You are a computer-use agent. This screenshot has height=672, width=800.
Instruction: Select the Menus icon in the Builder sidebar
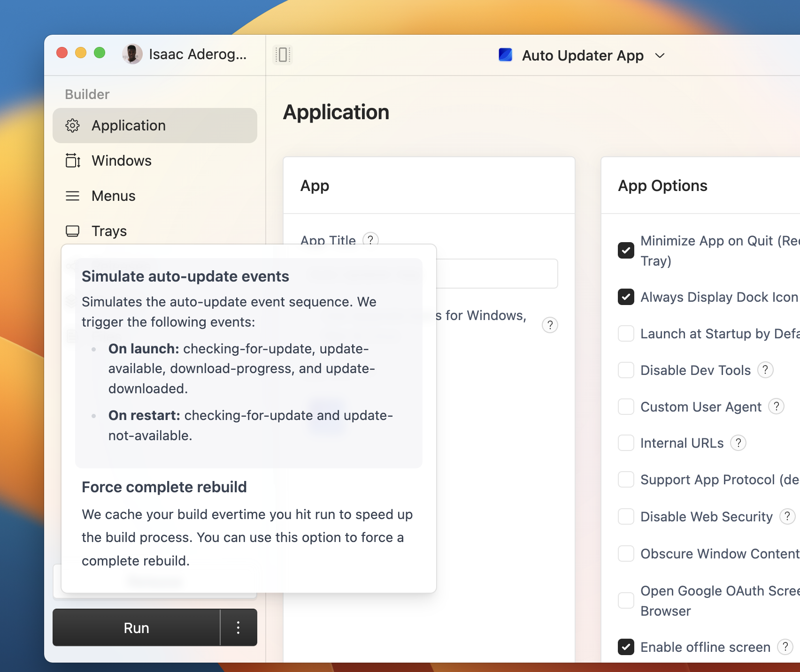73,196
